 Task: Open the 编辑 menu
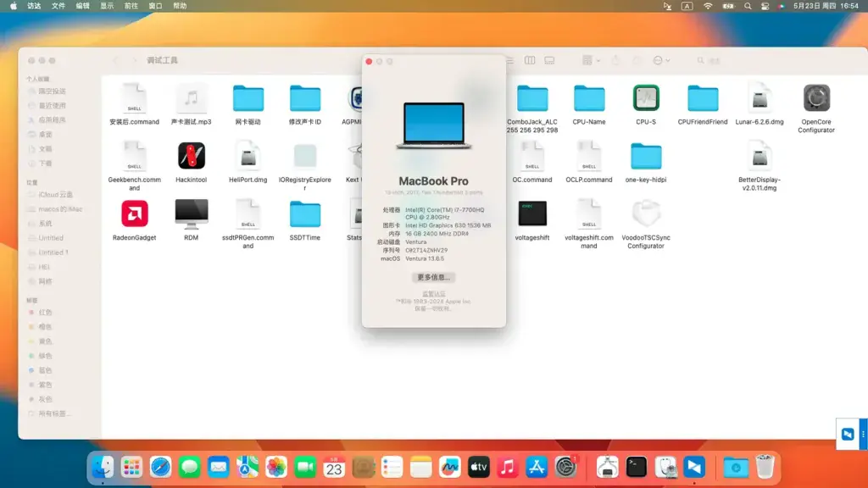point(82,6)
